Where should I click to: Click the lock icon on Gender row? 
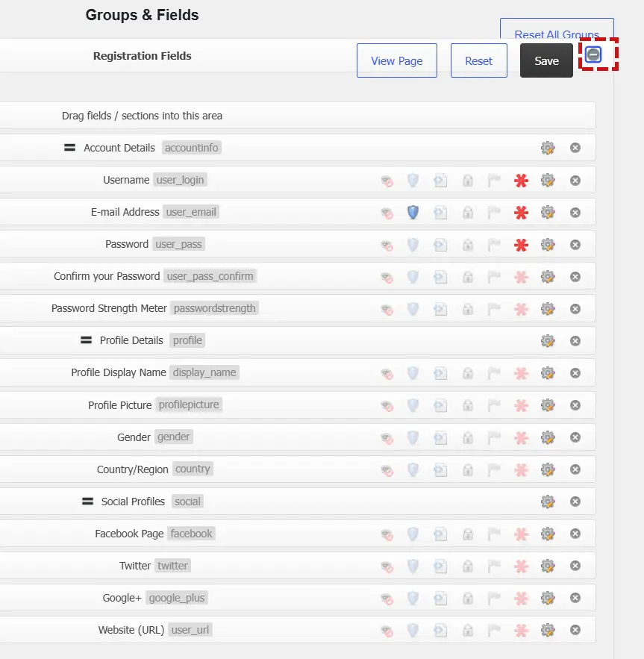(x=467, y=437)
